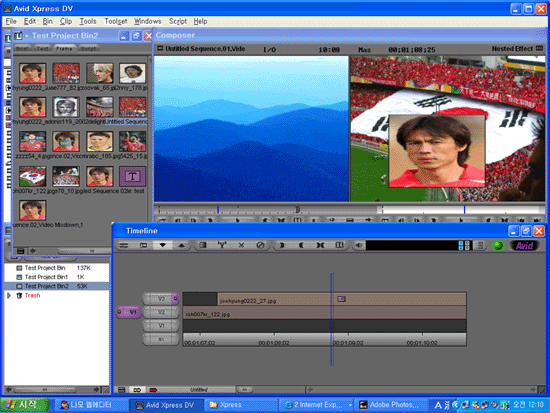Switch to the Script tab in the bin

coord(88,49)
